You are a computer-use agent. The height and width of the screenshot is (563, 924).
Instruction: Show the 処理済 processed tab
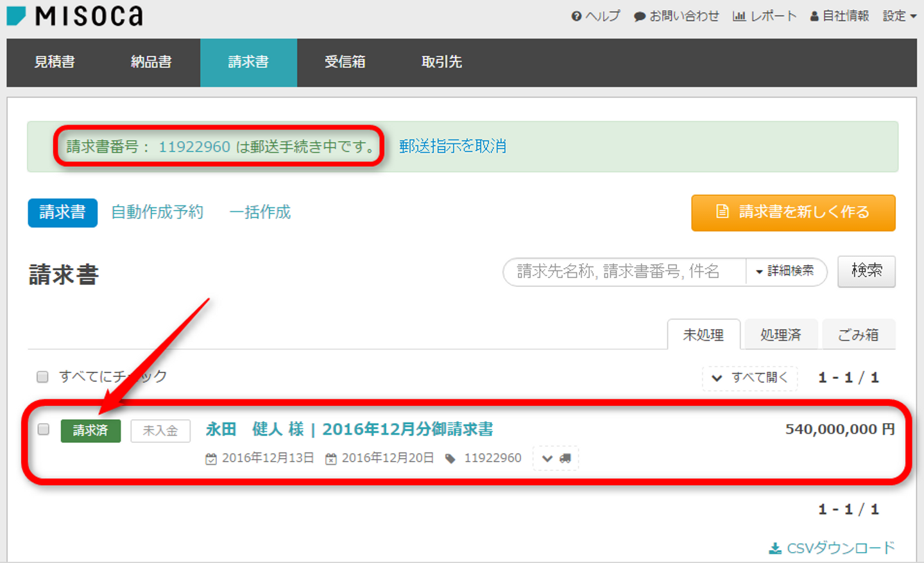780,334
